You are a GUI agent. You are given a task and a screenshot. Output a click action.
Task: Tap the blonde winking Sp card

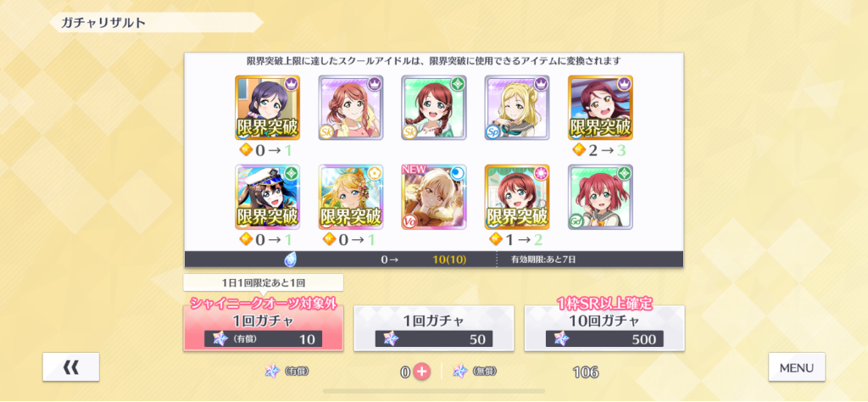click(x=517, y=108)
